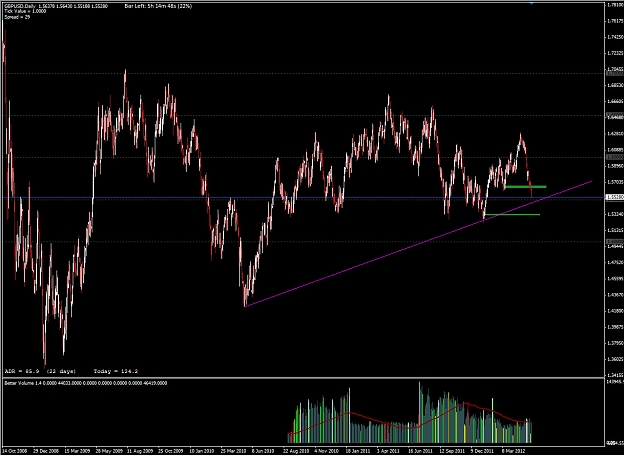Click the 8 Mar 2012 date label

click(514, 450)
